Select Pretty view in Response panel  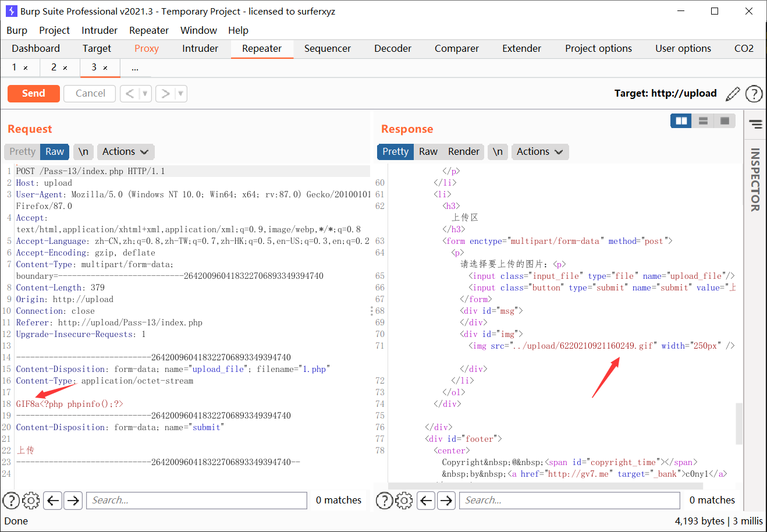(395, 151)
